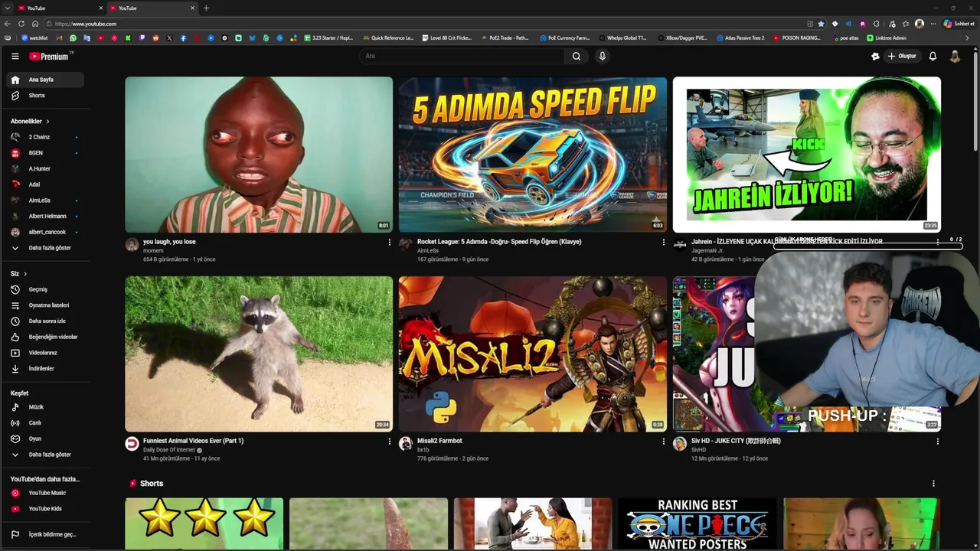
Task: Open AimLeSs channel in sidebar
Action: 45,201
